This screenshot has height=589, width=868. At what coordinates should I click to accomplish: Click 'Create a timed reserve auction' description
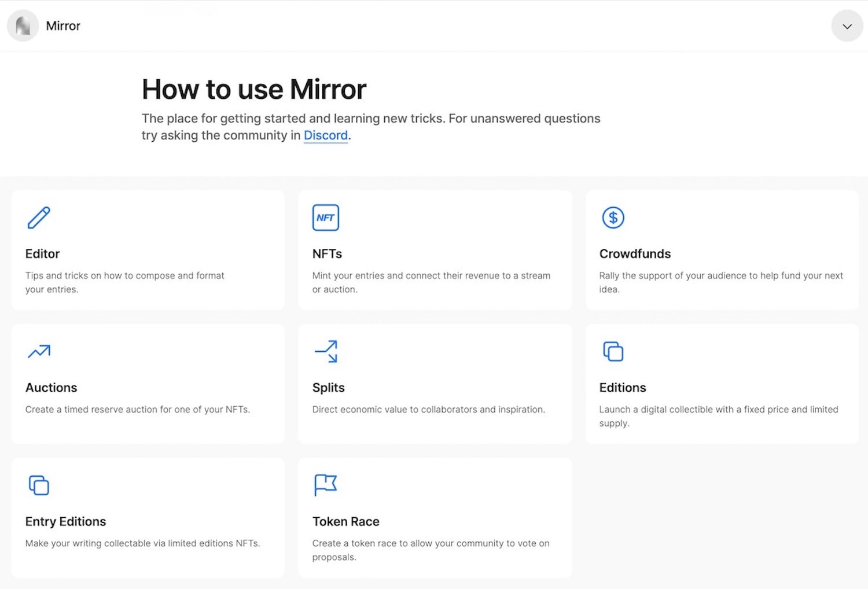[138, 409]
